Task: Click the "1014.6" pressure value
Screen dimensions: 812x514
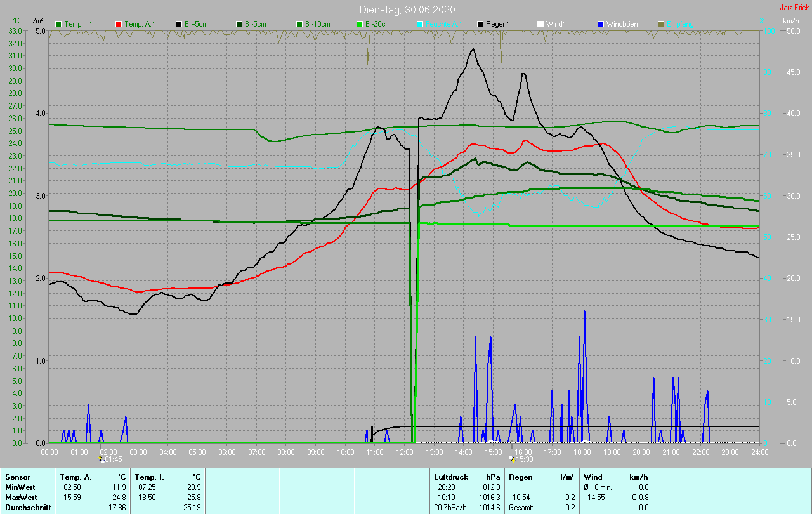Action: click(488, 508)
